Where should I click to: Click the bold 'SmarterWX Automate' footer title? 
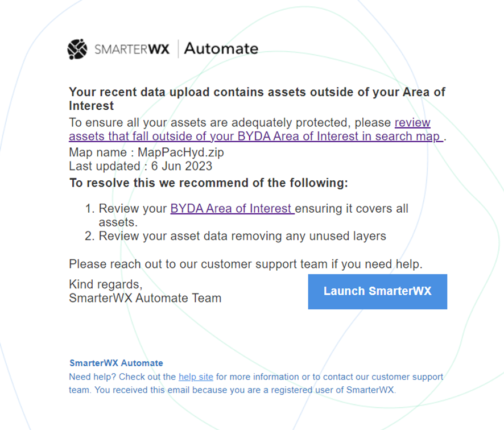click(116, 363)
